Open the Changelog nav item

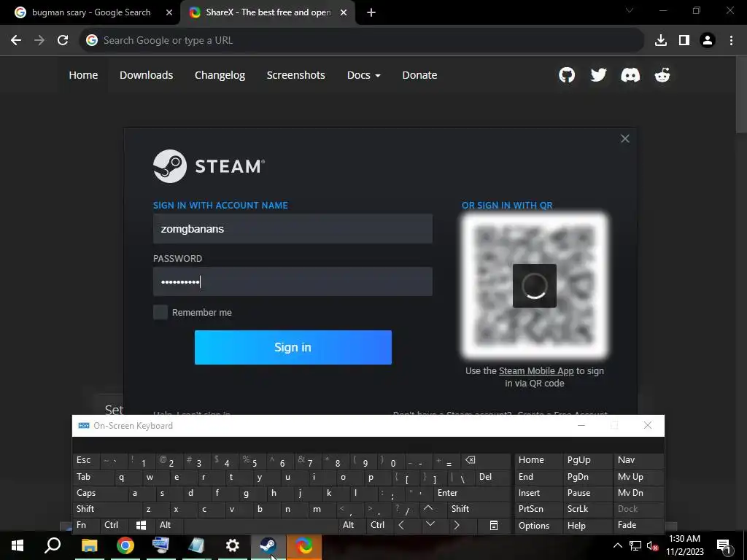click(x=220, y=75)
